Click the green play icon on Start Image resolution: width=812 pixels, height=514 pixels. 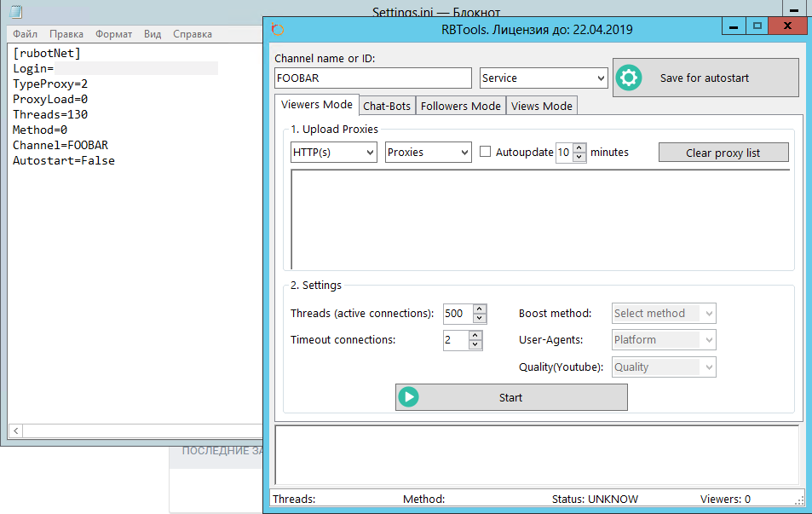[409, 397]
